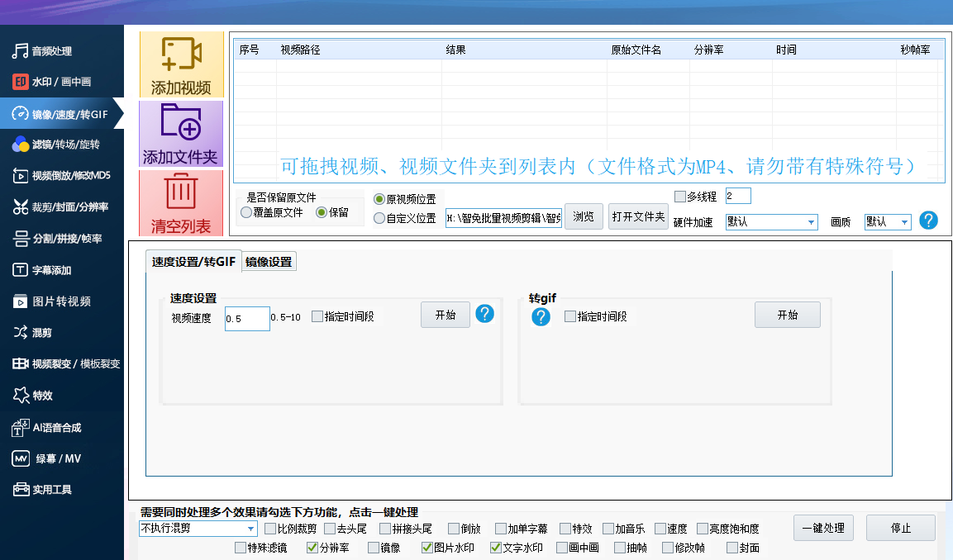953x560 pixels.
Task: Click the help icon under 转gif
Action: pyautogui.click(x=541, y=317)
